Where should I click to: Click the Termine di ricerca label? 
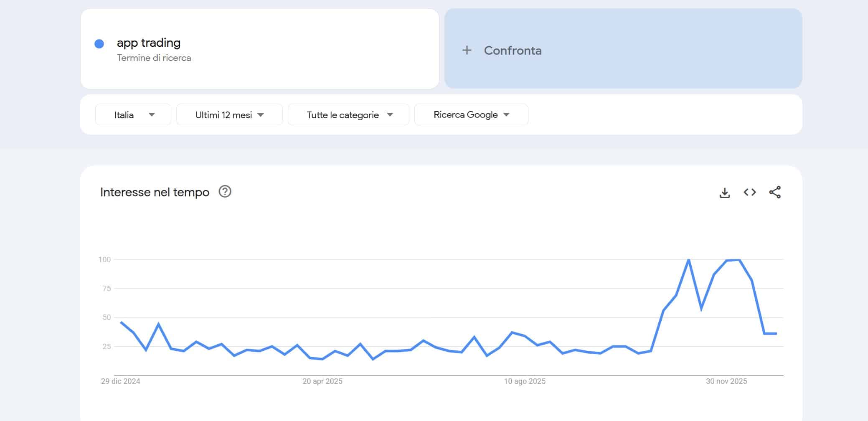[x=153, y=58]
